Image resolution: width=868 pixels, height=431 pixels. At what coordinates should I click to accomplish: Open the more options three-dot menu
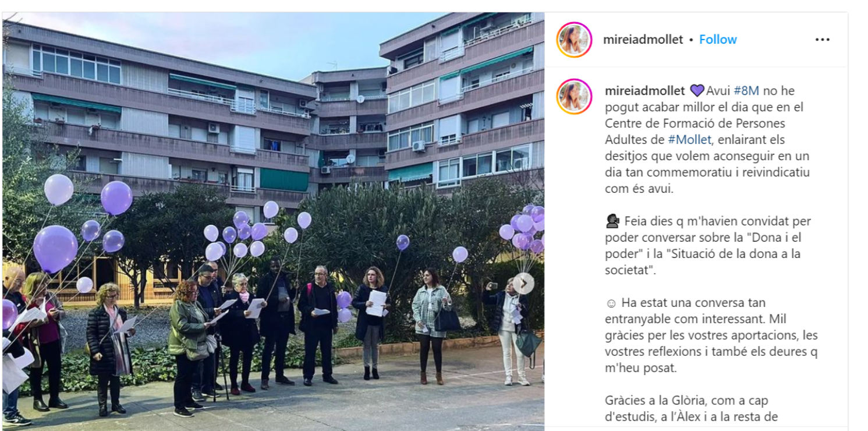pyautogui.click(x=822, y=40)
